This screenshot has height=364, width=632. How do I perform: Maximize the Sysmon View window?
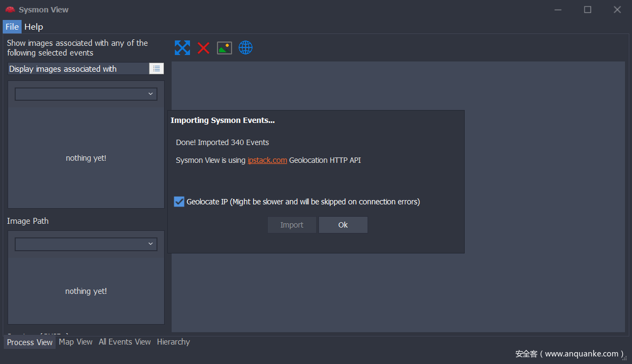(588, 10)
